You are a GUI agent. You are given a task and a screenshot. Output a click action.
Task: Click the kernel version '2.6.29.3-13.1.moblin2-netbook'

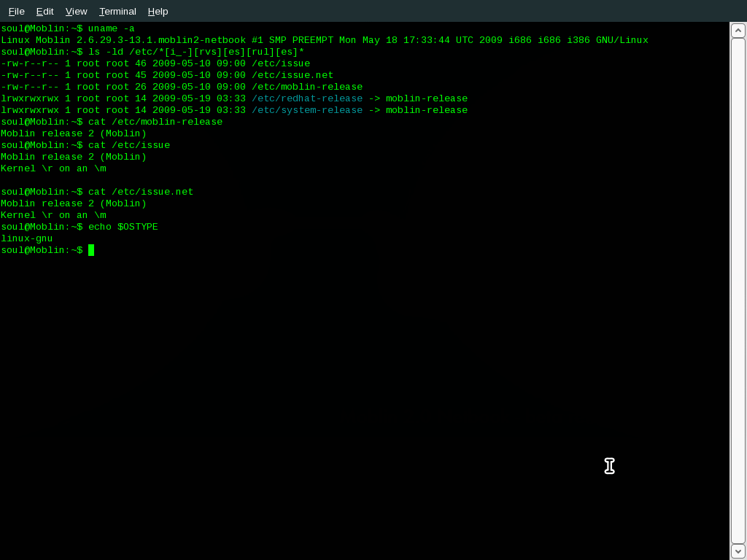click(x=161, y=40)
